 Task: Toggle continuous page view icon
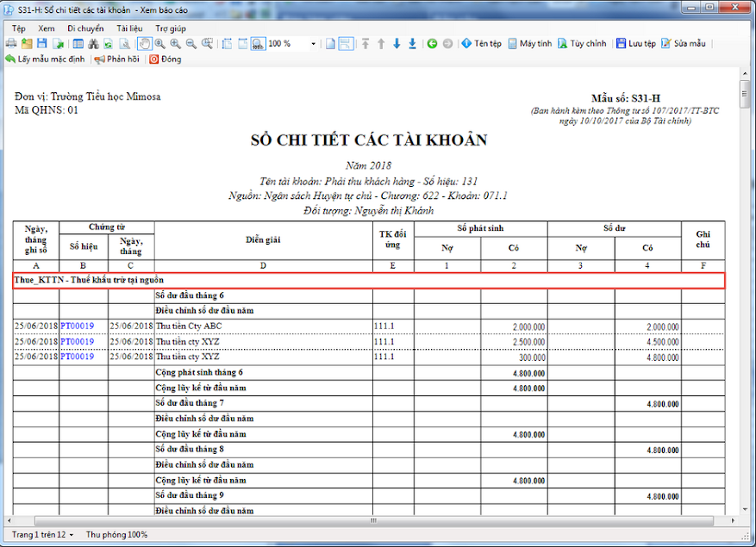click(x=346, y=44)
